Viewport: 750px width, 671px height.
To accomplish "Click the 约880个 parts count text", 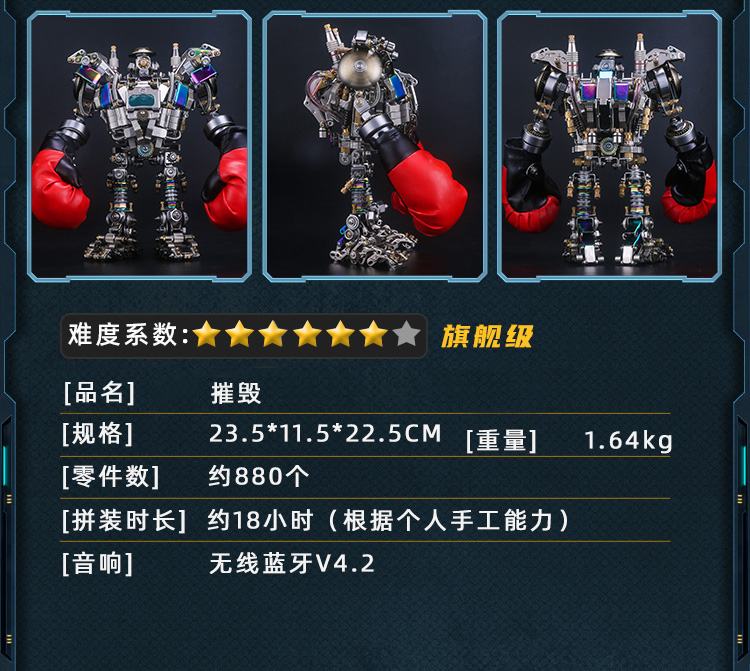I will (x=259, y=476).
